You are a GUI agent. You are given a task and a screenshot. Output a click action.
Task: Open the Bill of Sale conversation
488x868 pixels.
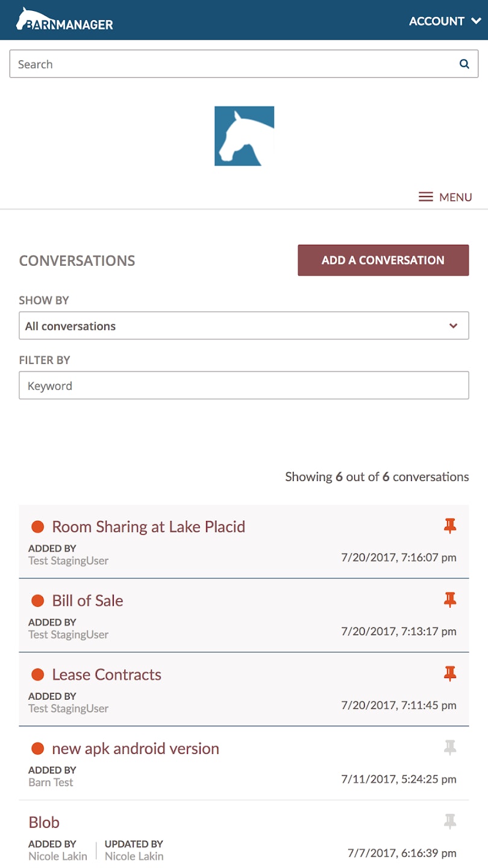pyautogui.click(x=87, y=600)
